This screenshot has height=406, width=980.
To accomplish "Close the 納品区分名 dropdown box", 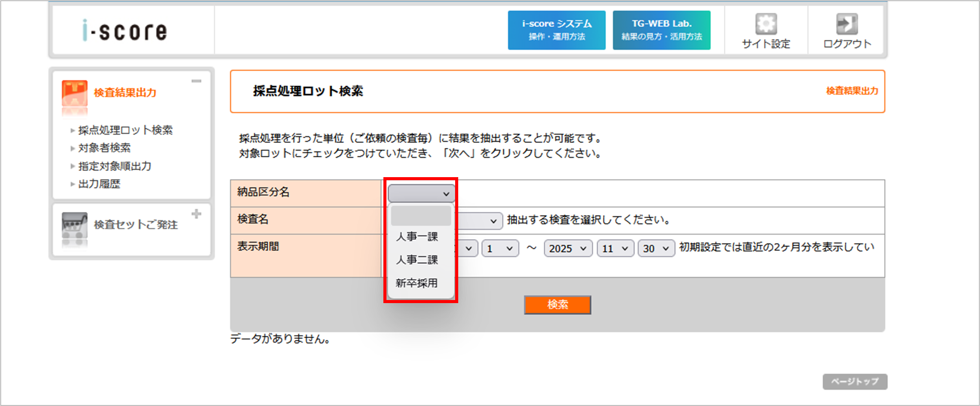I will point(421,194).
